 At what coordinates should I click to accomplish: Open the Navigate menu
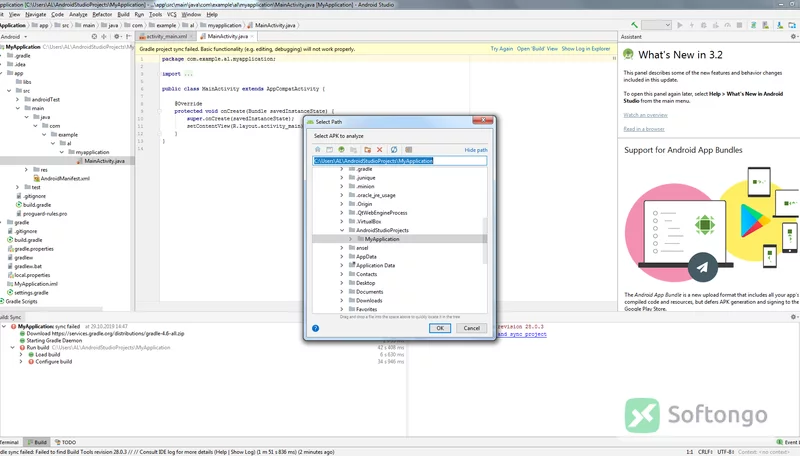[x=36, y=14]
